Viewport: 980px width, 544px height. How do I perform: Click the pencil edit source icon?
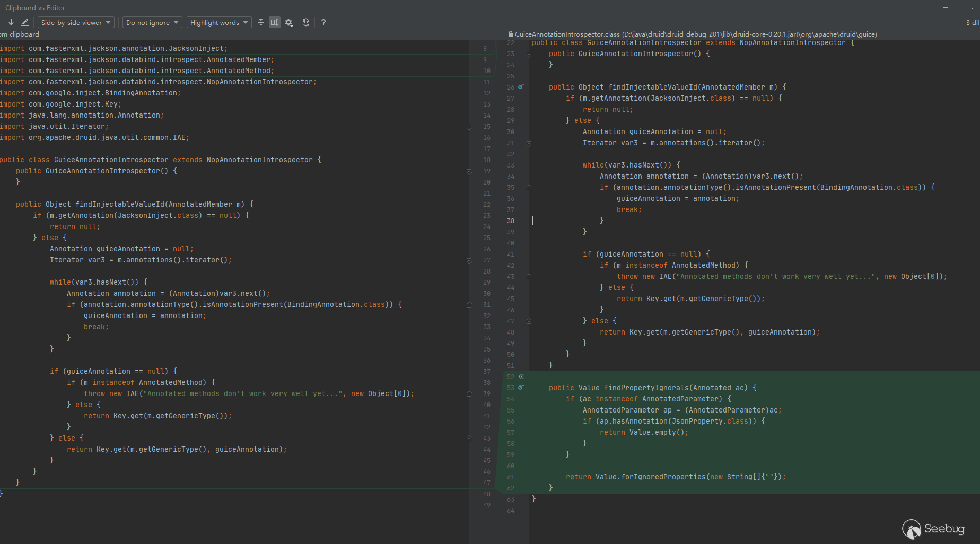pyautogui.click(x=25, y=22)
